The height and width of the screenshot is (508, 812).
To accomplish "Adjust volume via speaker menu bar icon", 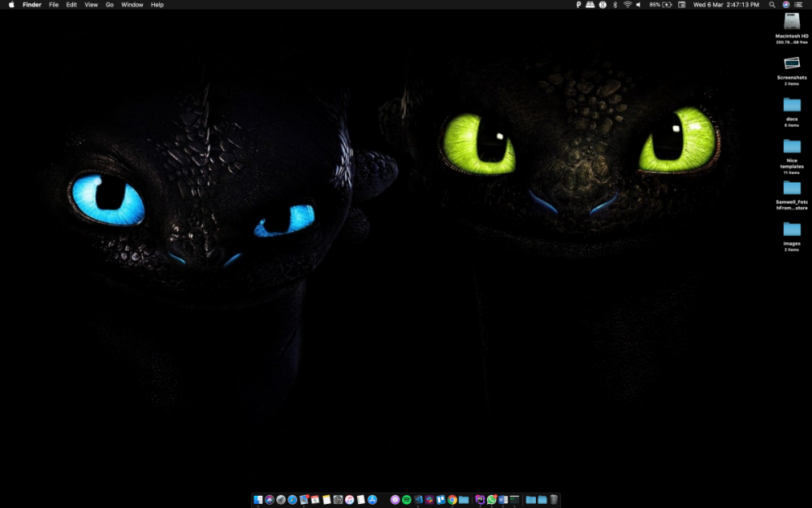I will [x=639, y=5].
